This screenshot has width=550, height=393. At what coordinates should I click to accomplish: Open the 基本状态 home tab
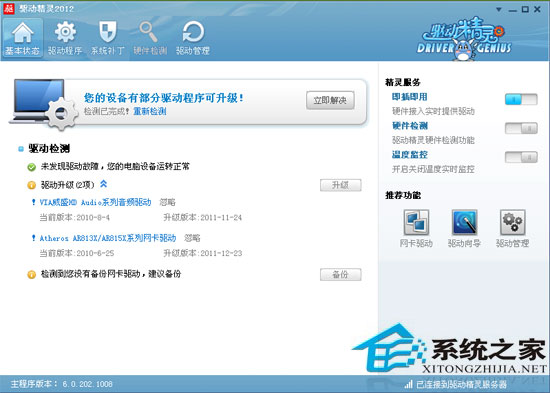[22, 38]
